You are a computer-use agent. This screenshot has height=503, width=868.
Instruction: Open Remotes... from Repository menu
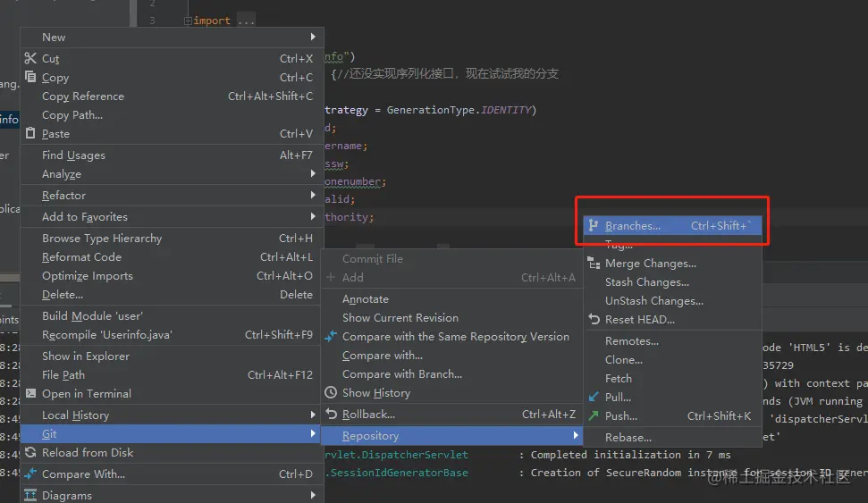tap(672, 341)
